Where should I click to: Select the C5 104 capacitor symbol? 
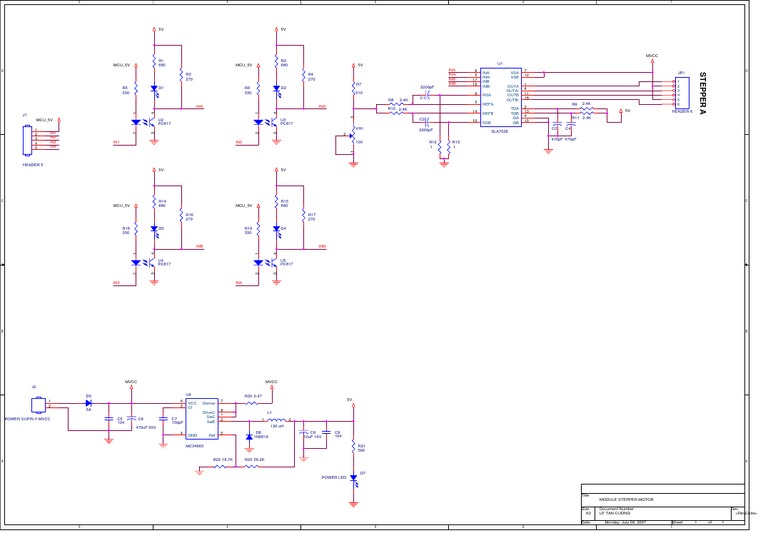point(109,420)
